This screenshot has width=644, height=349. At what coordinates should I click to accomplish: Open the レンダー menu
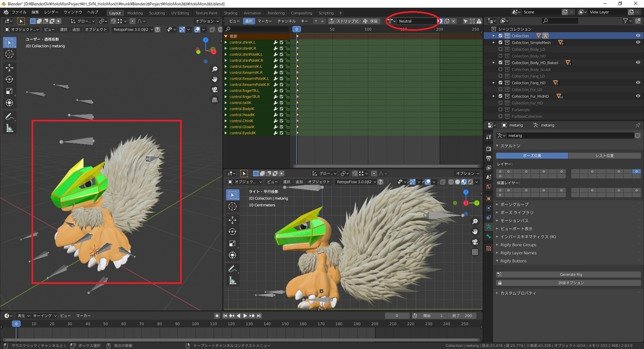[52, 12]
